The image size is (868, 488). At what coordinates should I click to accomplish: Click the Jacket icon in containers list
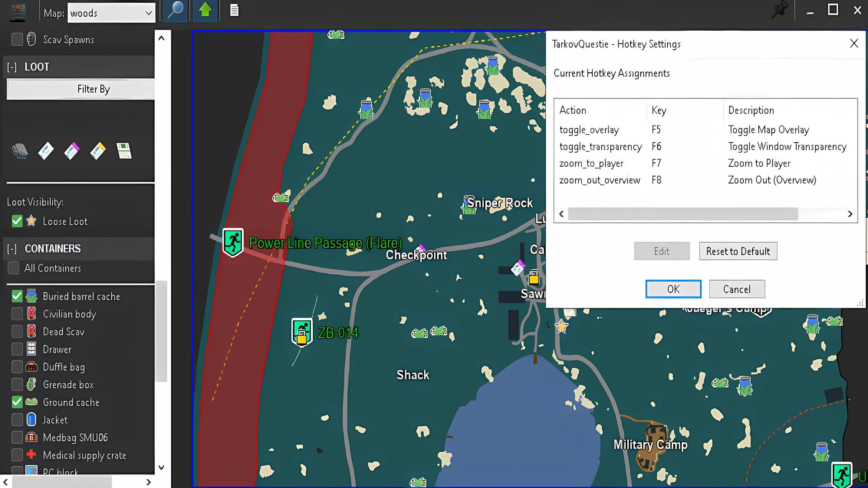pyautogui.click(x=31, y=420)
